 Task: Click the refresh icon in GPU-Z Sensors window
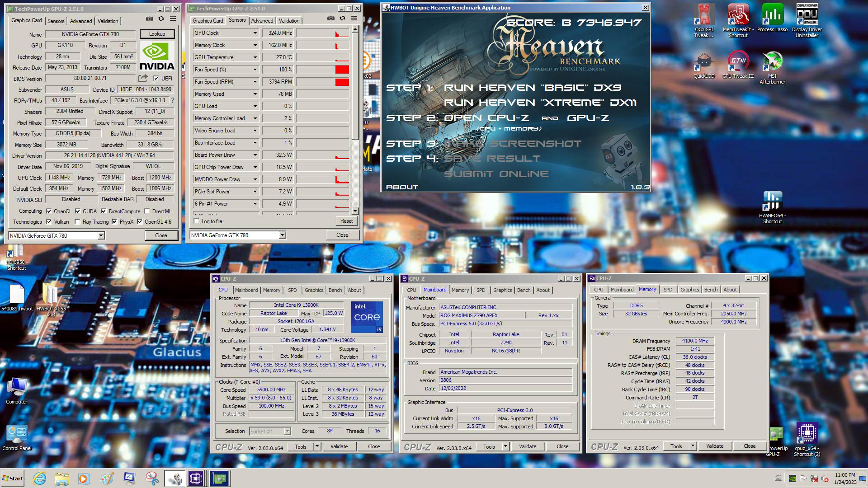tap(342, 19)
